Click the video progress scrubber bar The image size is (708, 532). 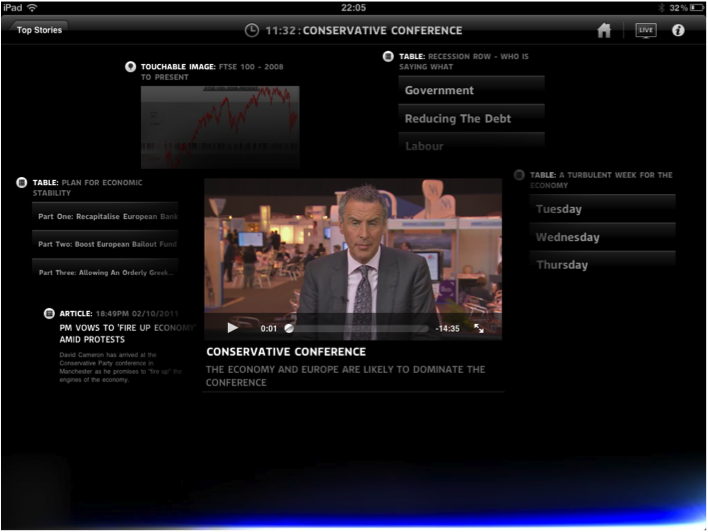point(360,328)
